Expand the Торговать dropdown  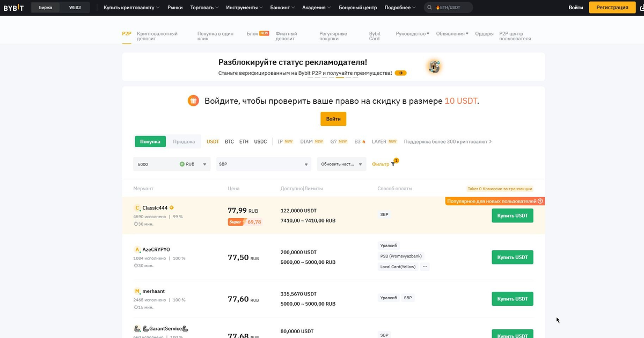click(204, 8)
